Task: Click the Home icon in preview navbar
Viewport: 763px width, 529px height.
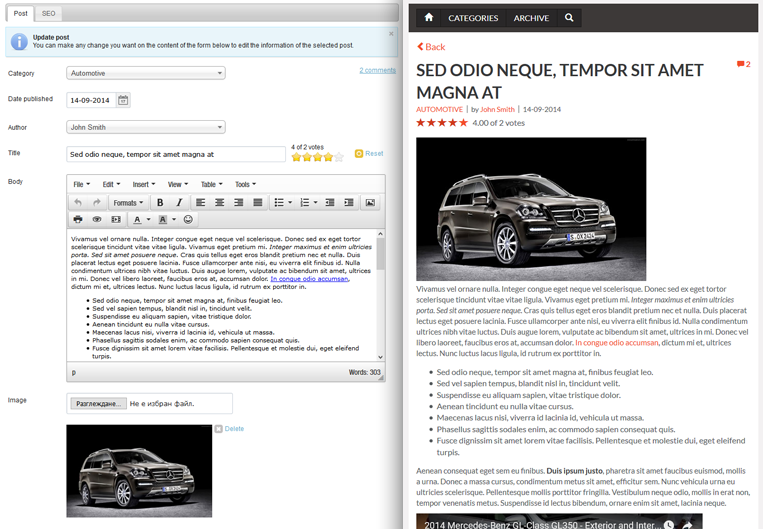Action: coord(429,18)
